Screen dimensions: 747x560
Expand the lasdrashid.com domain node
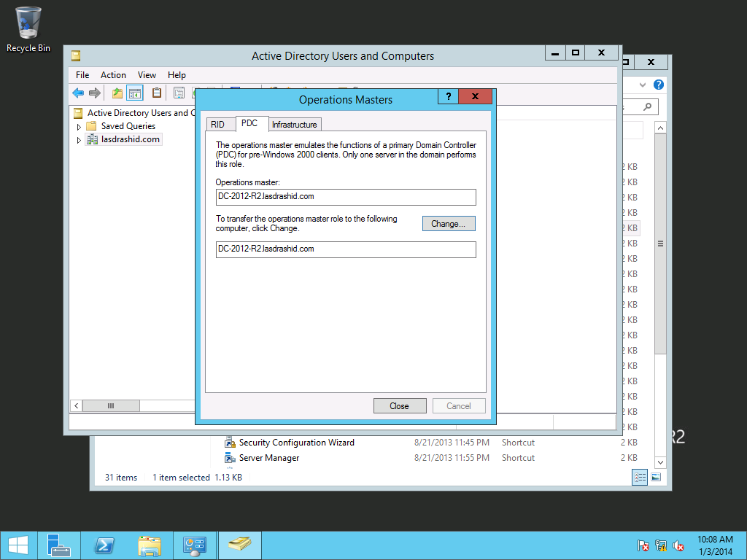pyautogui.click(x=79, y=140)
